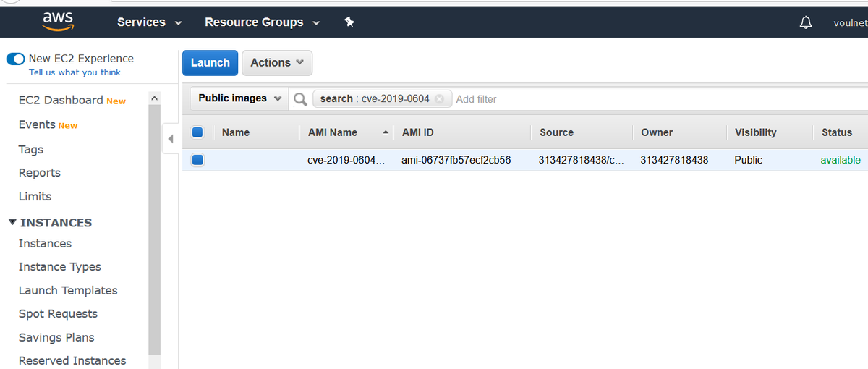Viewport: 868px width, 369px height.
Task: Click the AMI ID column header
Action: tap(417, 132)
